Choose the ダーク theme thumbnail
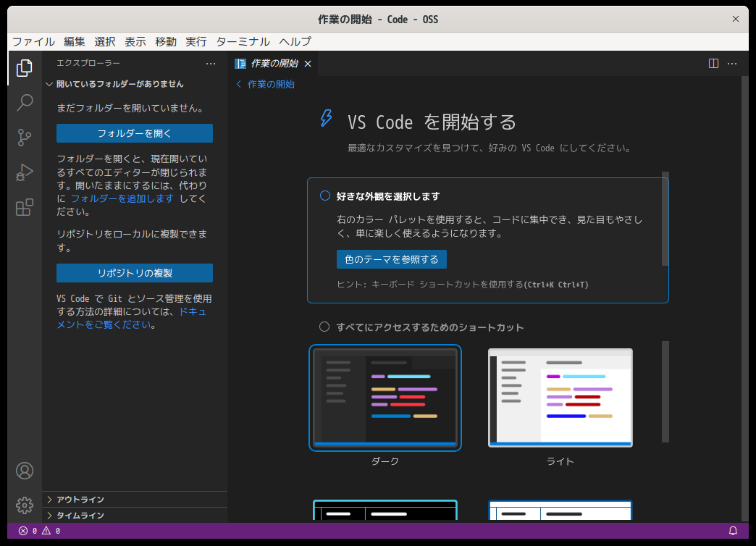Image resolution: width=756 pixels, height=546 pixels. point(385,398)
